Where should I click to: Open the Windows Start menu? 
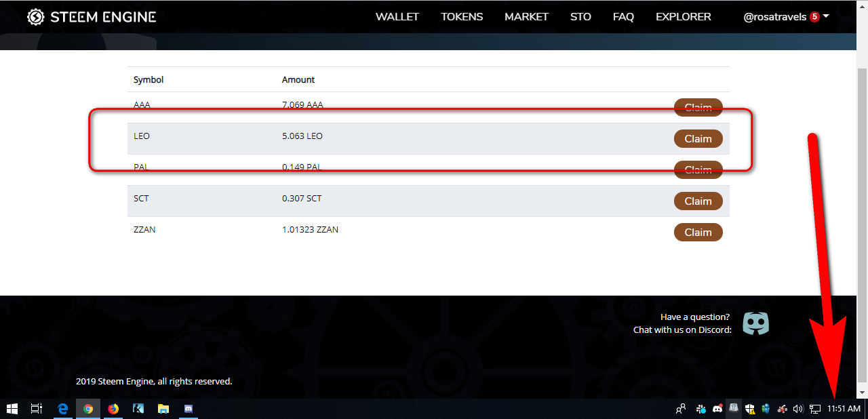coord(12,409)
